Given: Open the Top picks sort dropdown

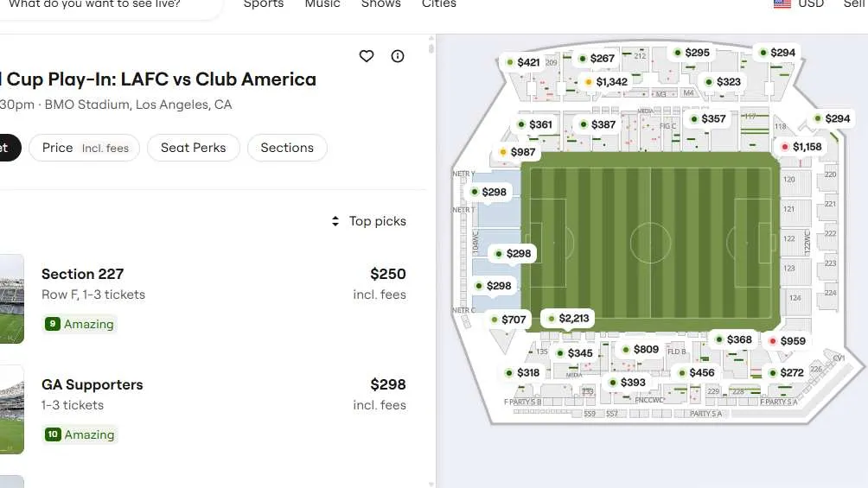Looking at the screenshot, I should [369, 221].
